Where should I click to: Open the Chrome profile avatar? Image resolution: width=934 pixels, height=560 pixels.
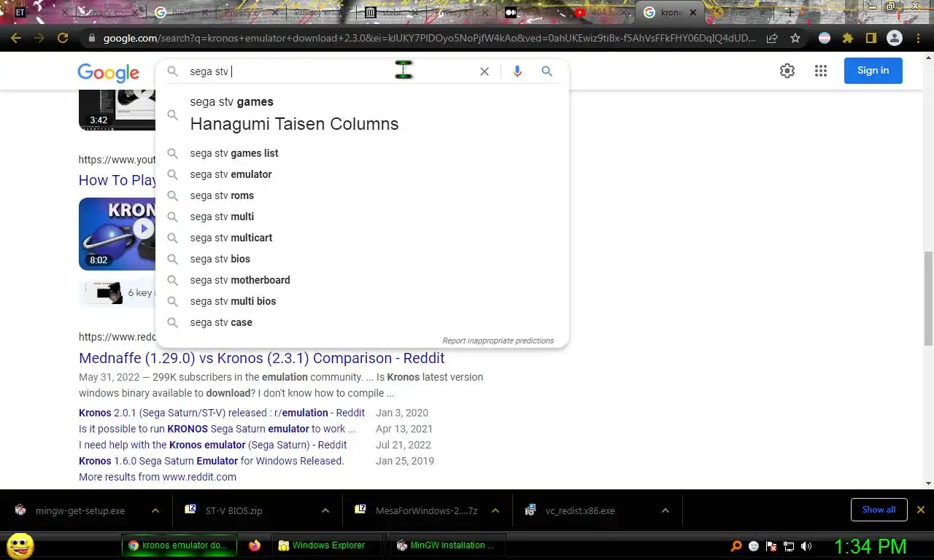(895, 39)
